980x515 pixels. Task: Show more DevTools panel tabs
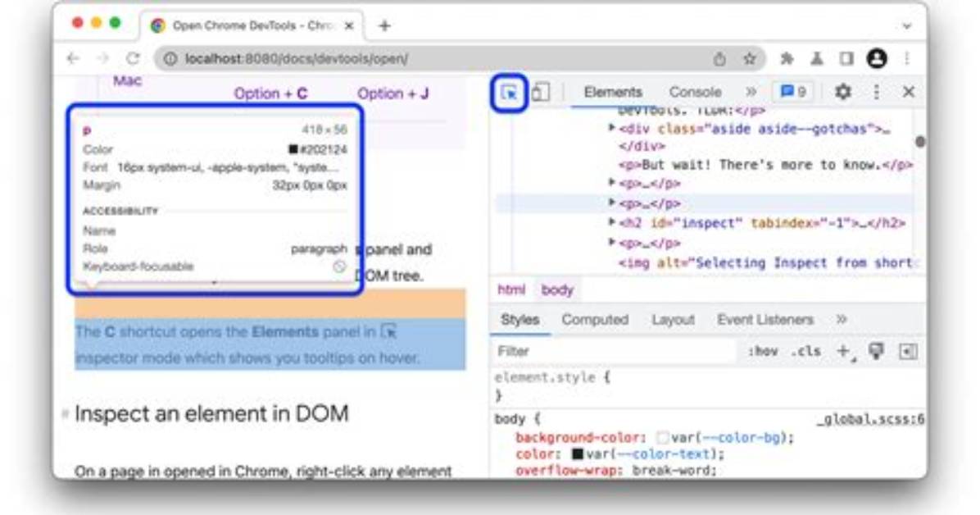[751, 92]
